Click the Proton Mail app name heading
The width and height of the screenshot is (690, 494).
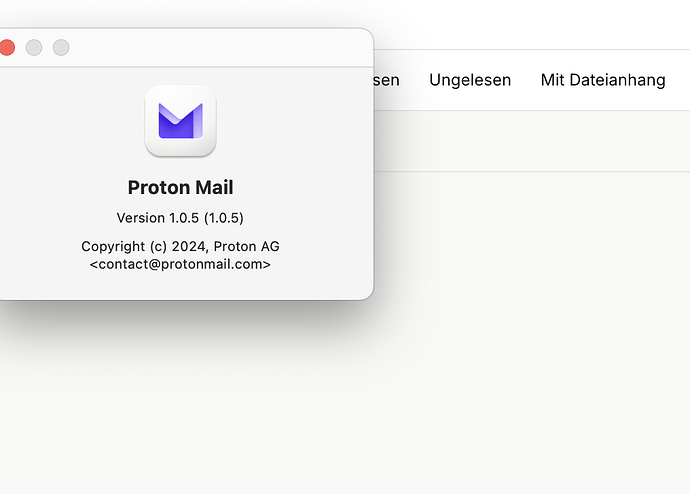180,187
